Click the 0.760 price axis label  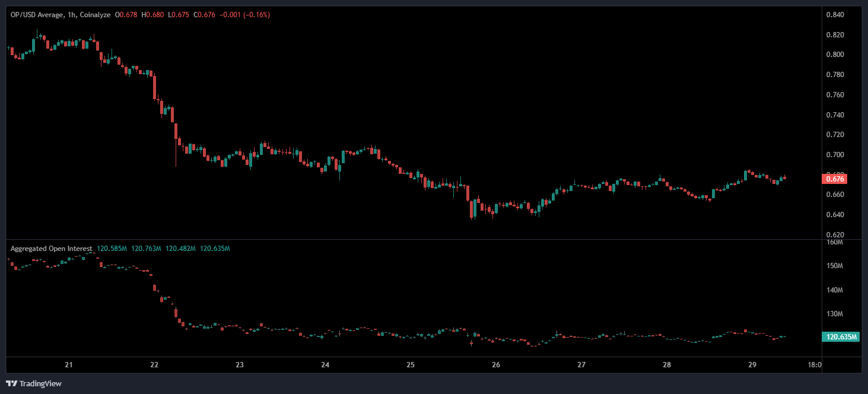click(x=835, y=95)
